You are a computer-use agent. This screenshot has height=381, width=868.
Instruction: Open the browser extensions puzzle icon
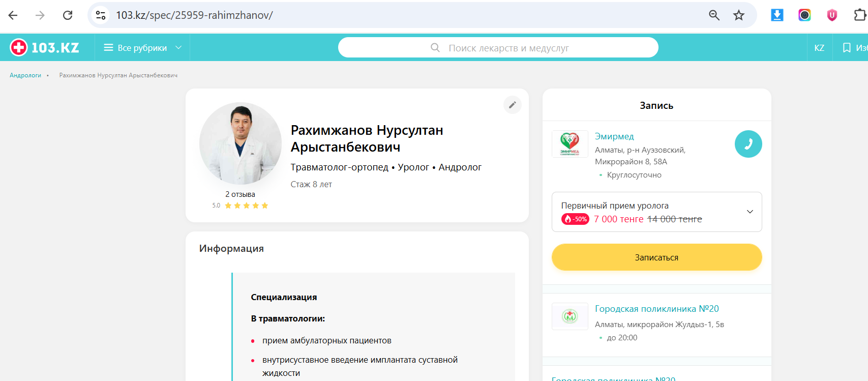(859, 15)
